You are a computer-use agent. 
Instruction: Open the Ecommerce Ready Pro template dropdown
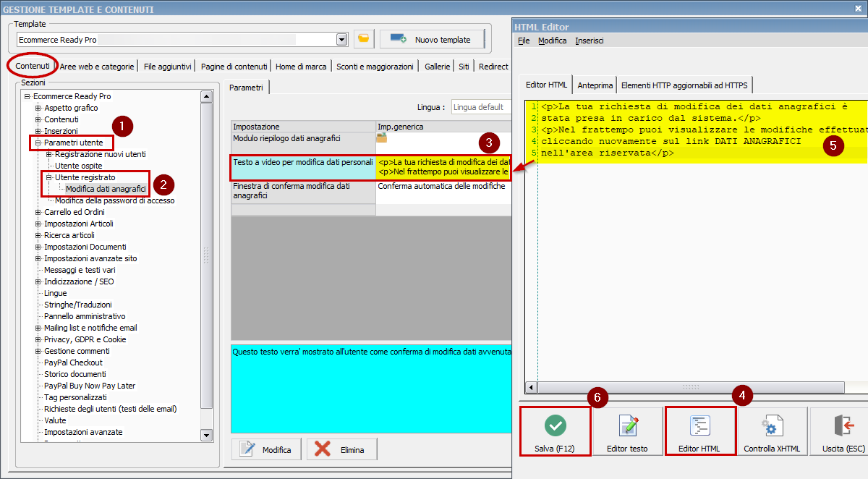(341, 39)
